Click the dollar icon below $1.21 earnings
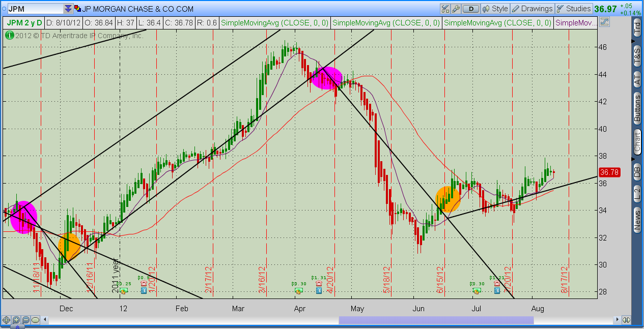Image resolution: width=644 pixels, height=329 pixels. (x=497, y=291)
